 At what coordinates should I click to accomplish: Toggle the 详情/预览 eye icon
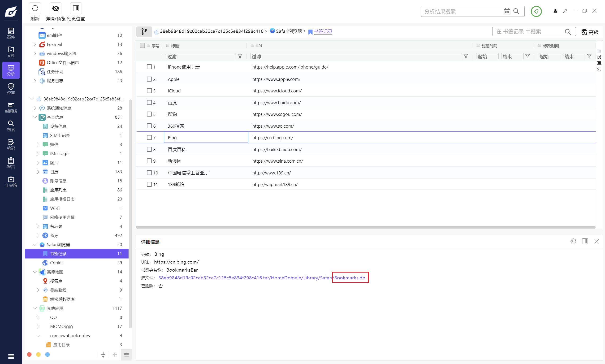(56, 8)
